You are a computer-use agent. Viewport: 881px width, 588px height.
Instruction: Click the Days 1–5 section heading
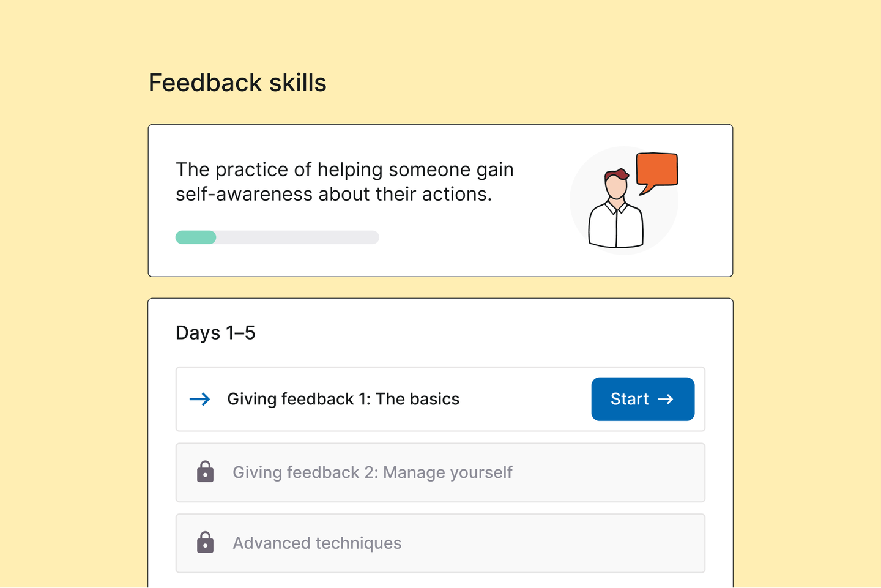pyautogui.click(x=215, y=333)
